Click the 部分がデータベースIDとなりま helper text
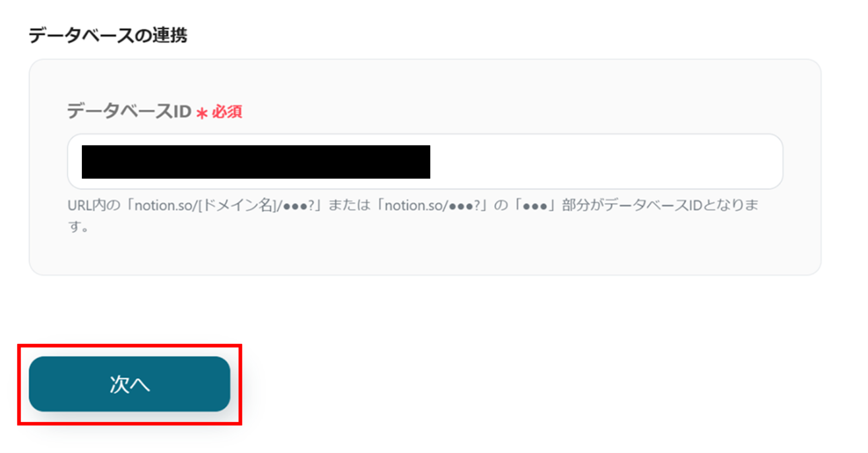Screen dimensions: 868x453 [660, 205]
